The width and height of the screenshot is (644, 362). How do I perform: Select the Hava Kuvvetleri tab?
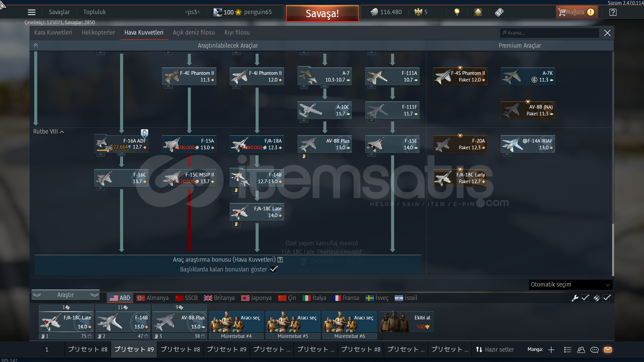click(x=144, y=33)
